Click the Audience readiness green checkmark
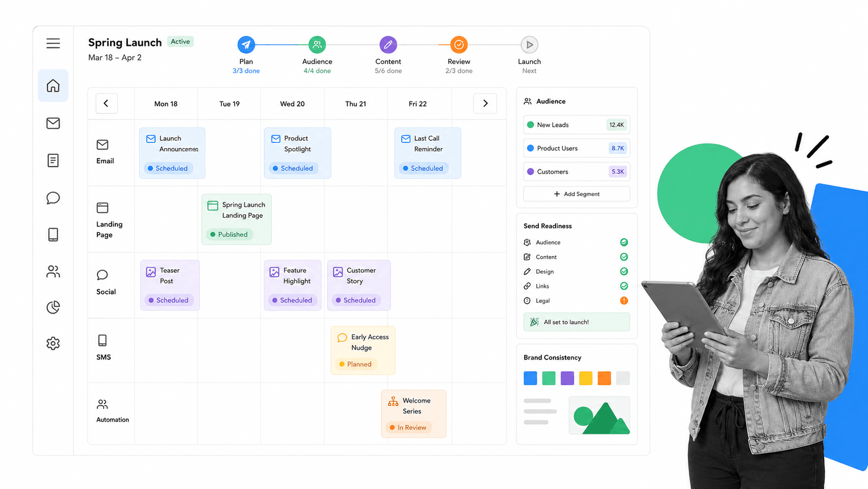This screenshot has height=489, width=868. 624,242
